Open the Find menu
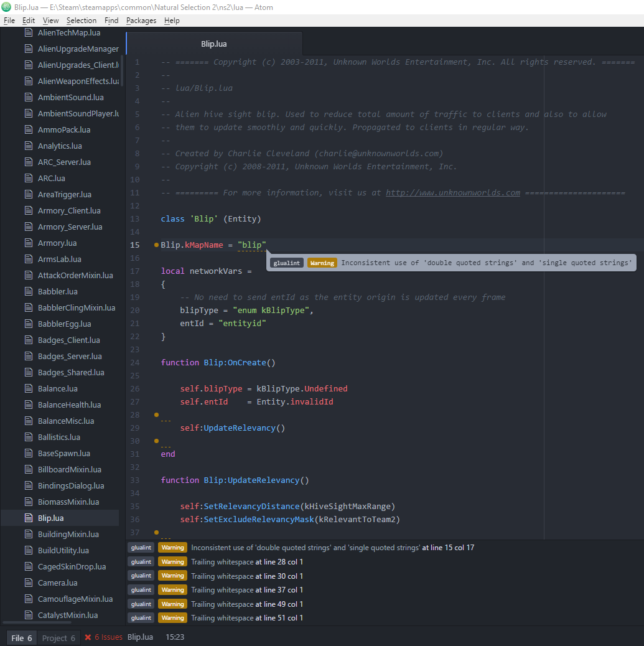The height and width of the screenshot is (646, 644). pyautogui.click(x=111, y=21)
